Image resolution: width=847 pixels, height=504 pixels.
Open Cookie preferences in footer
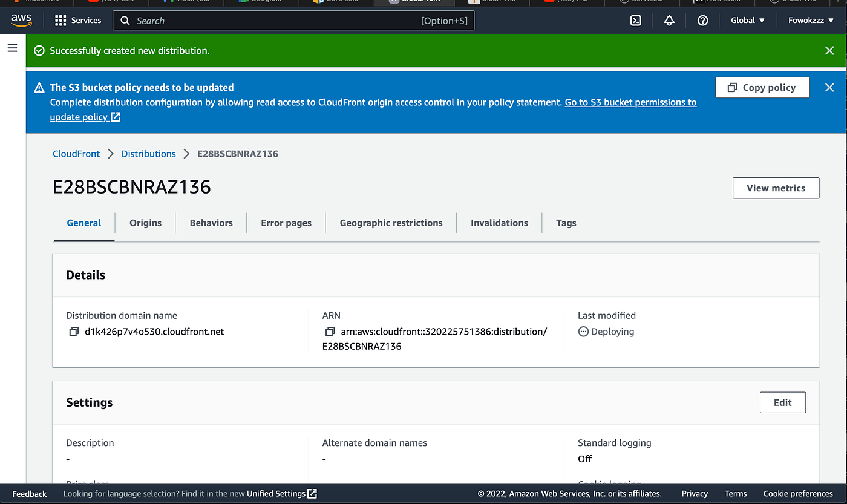pyautogui.click(x=798, y=494)
